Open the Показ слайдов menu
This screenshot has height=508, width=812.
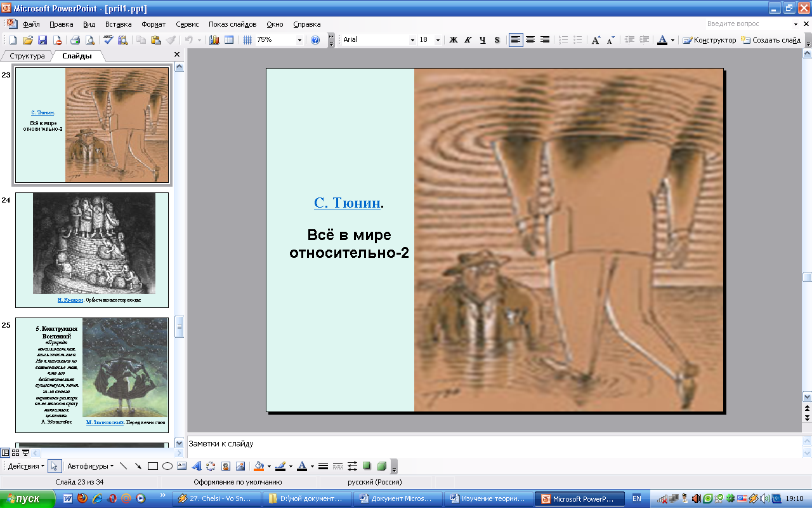point(233,24)
